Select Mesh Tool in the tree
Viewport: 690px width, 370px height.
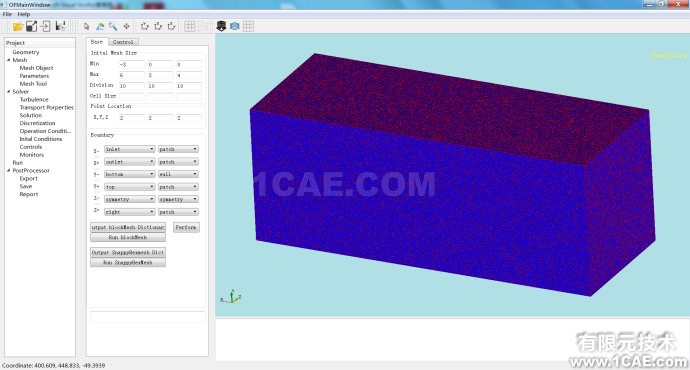tap(33, 84)
